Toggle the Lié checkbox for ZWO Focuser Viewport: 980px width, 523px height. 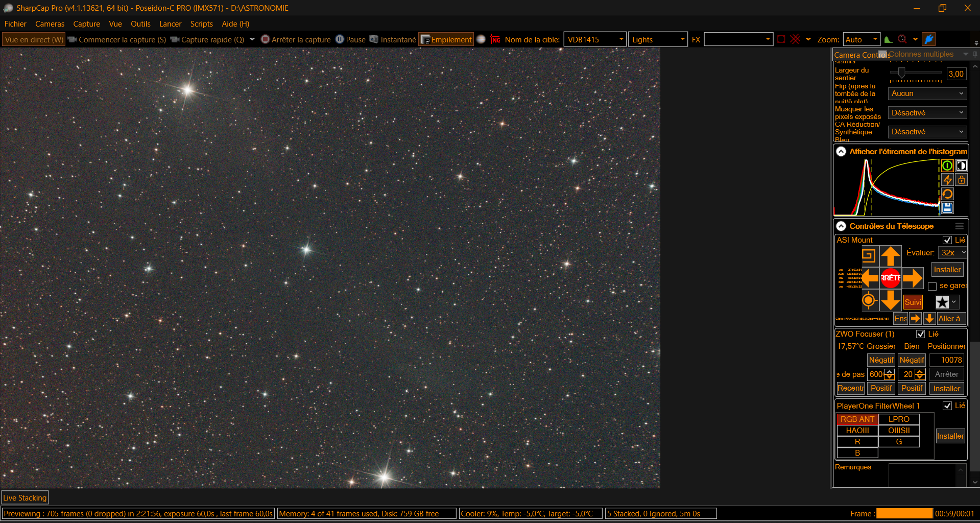point(921,334)
